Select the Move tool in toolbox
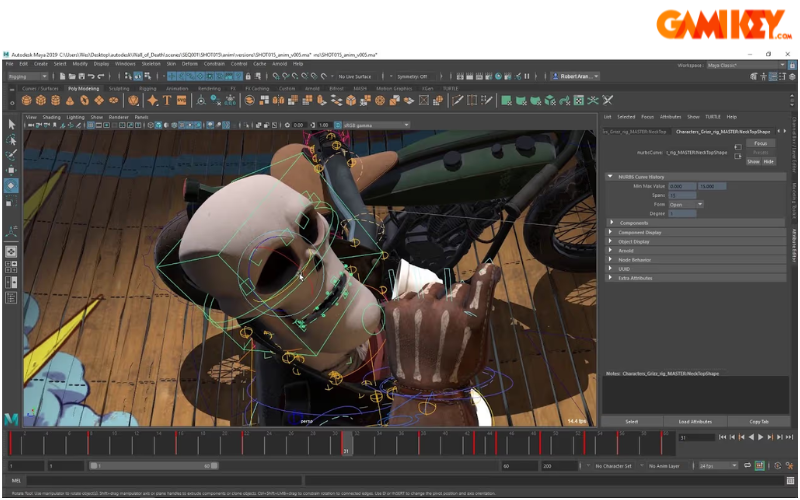 click(11, 170)
